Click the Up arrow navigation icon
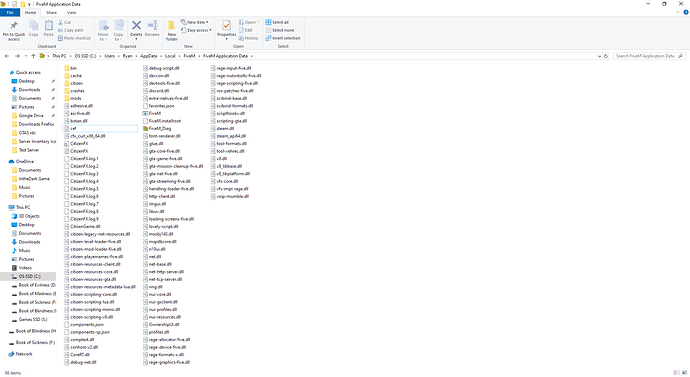Viewport: 690px width, 377px height. (x=33, y=56)
